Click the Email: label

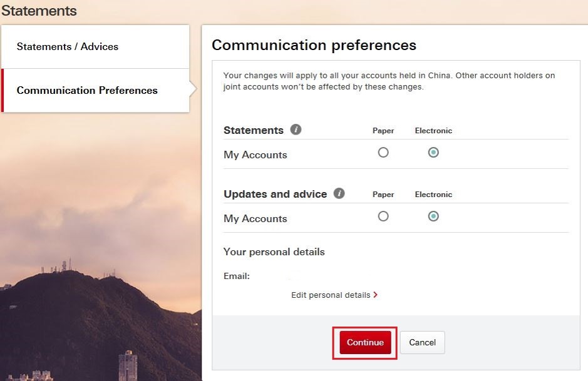pos(237,276)
